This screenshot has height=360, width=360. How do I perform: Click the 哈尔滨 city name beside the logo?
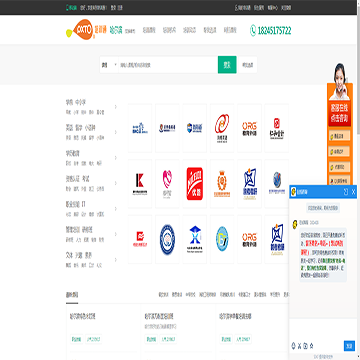(x=116, y=30)
